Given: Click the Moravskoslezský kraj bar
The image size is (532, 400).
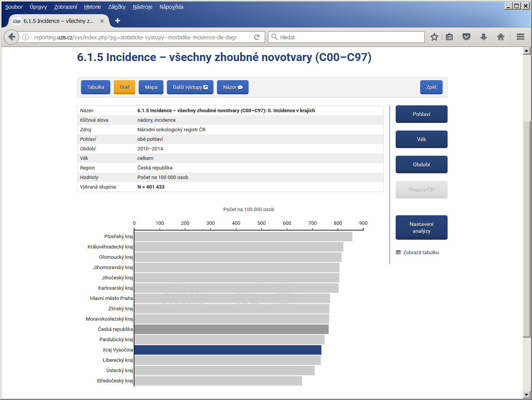Looking at the screenshot, I should coord(232,319).
